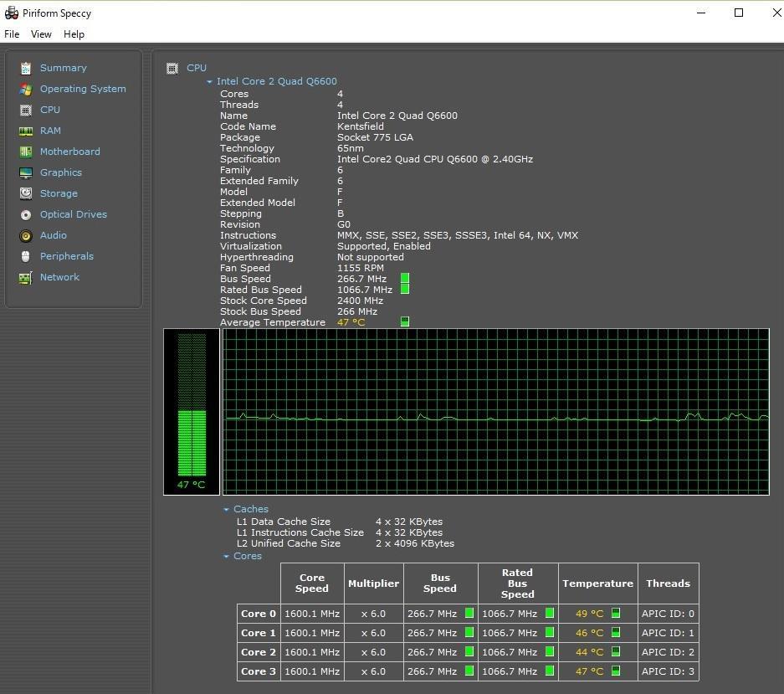Click the CPU chip icon in sidebar
Viewport: 784px width, 694px height.
25,110
